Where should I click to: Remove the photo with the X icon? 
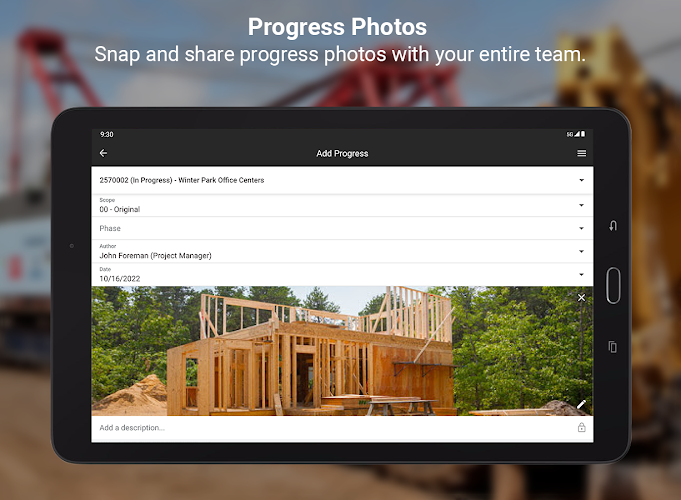click(582, 298)
